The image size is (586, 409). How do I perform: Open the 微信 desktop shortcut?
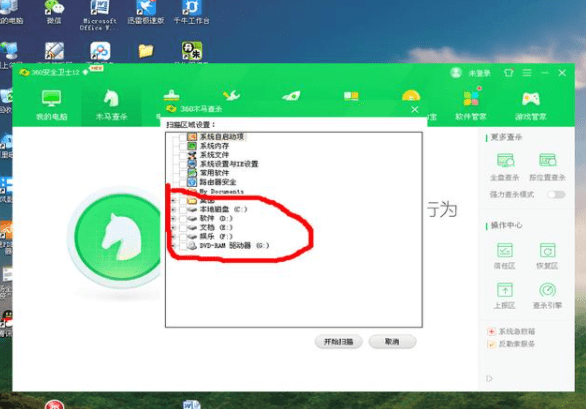coord(54,12)
